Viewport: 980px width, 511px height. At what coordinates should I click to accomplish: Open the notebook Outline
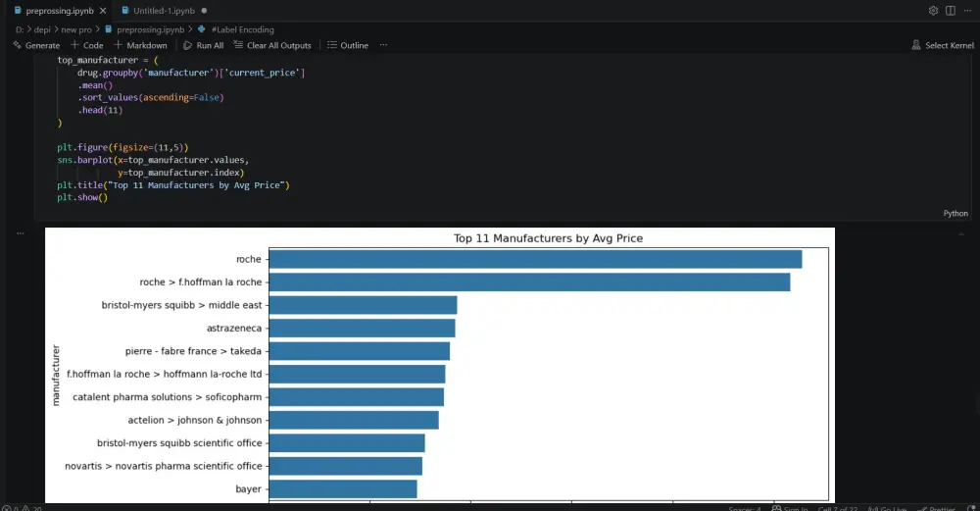pyautogui.click(x=348, y=45)
